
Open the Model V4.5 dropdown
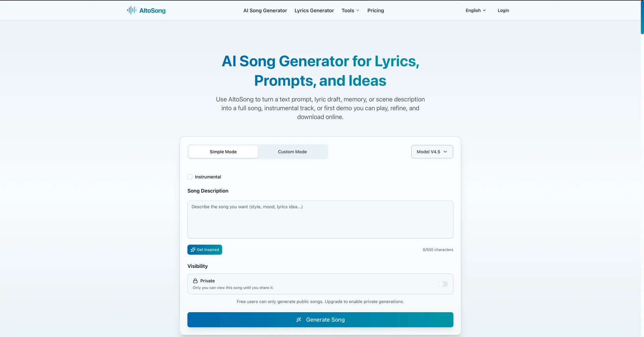[432, 152]
